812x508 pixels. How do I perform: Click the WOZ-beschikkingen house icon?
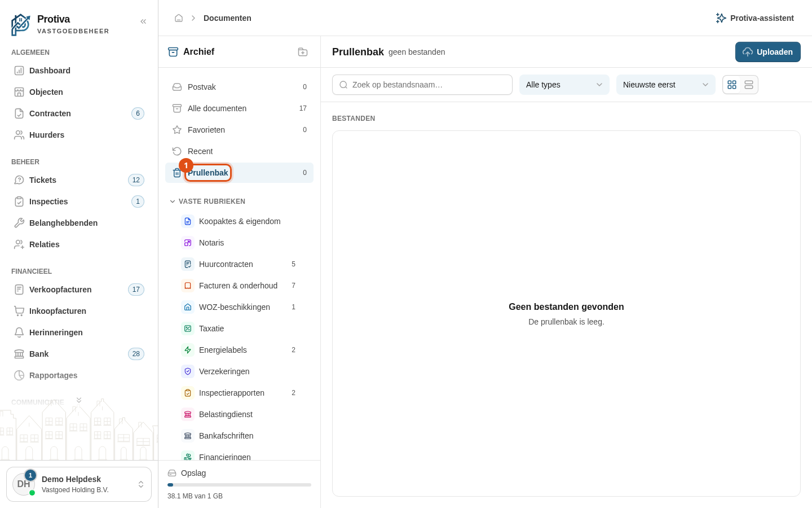point(188,307)
